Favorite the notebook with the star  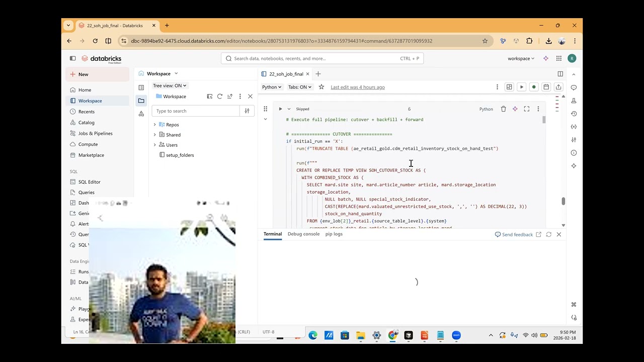pos(321,87)
